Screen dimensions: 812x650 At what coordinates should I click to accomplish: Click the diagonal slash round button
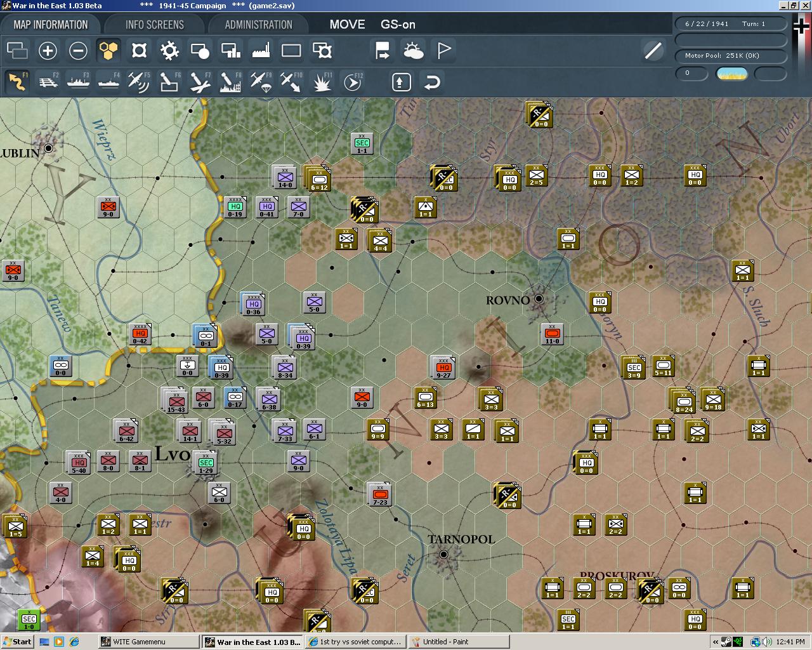653,50
